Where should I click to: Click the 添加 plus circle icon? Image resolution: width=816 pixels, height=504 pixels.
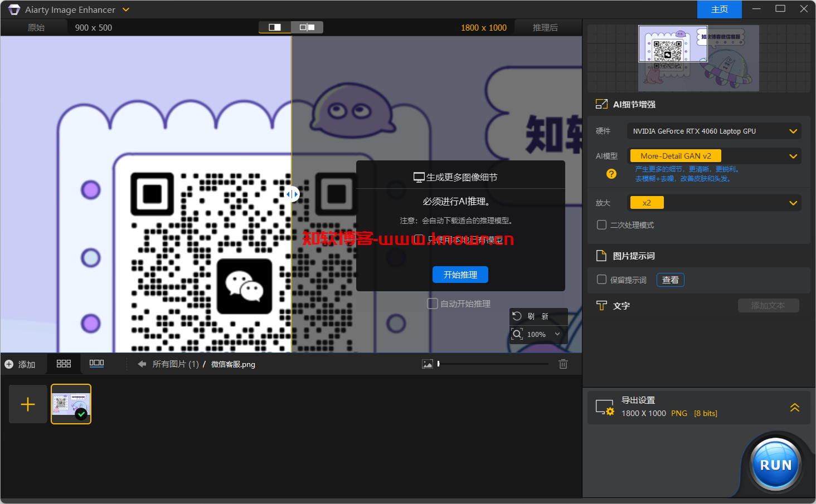pos(9,364)
